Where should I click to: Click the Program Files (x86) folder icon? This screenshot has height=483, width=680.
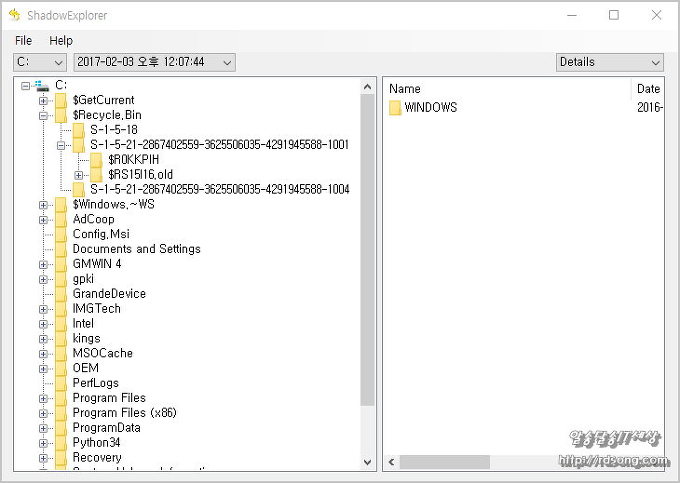point(61,413)
